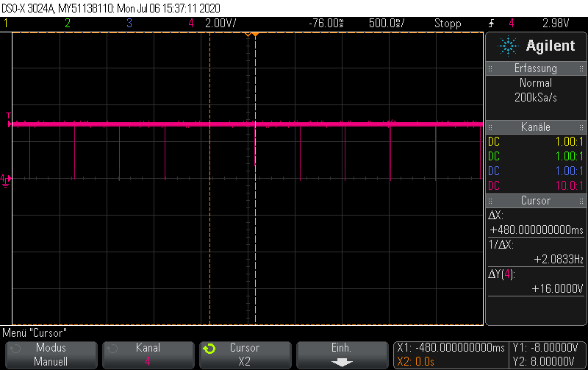Click the Y1 -8.00000V cursor value

click(x=545, y=347)
